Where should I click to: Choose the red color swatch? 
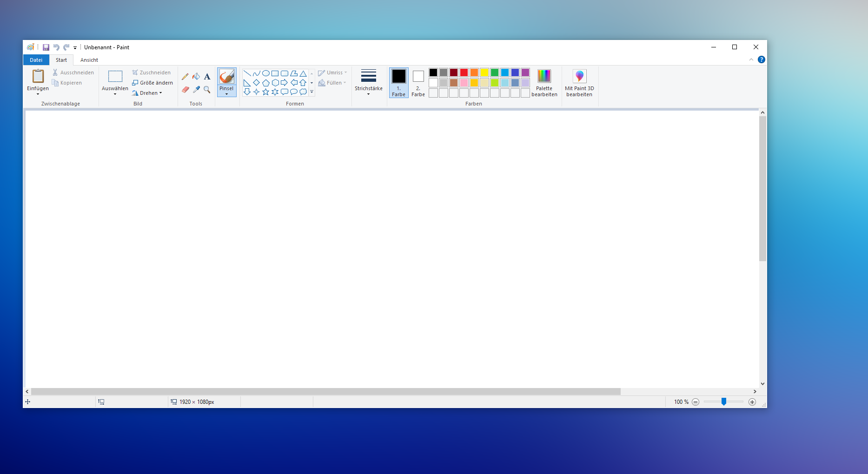pos(464,72)
